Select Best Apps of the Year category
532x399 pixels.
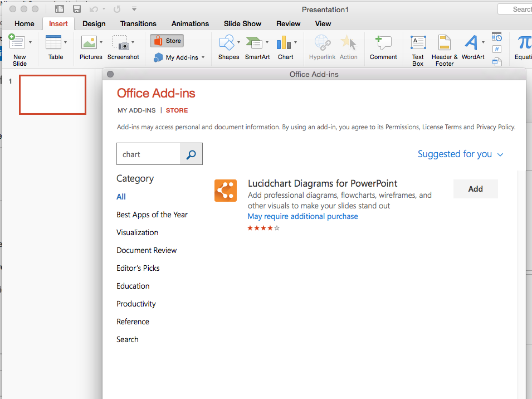pos(152,215)
